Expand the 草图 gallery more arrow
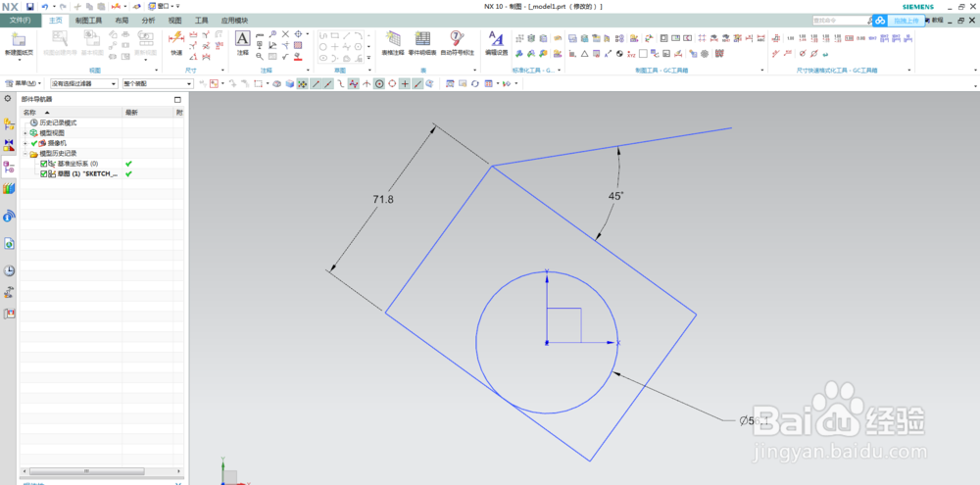Viewport: 980px width, 485px height. click(368, 58)
